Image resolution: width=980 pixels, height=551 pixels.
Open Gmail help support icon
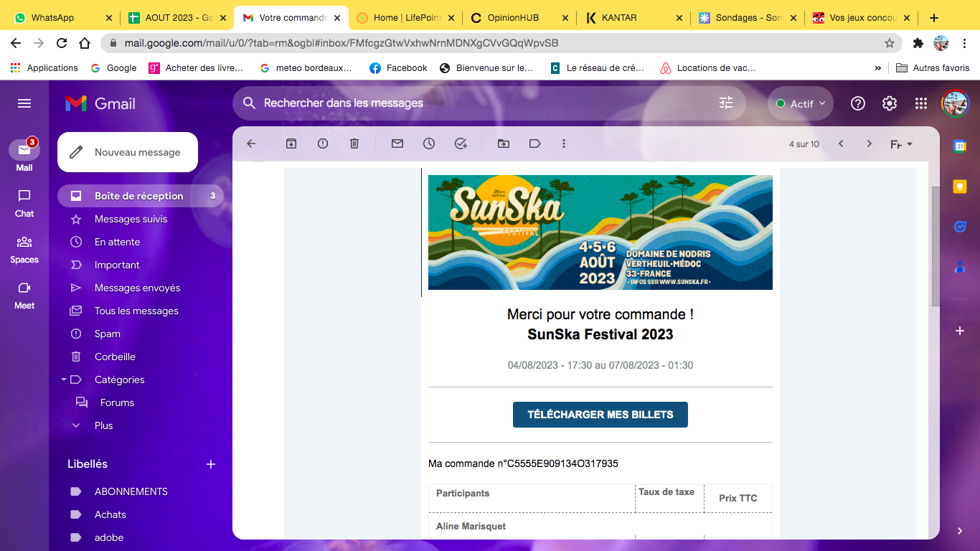point(858,103)
